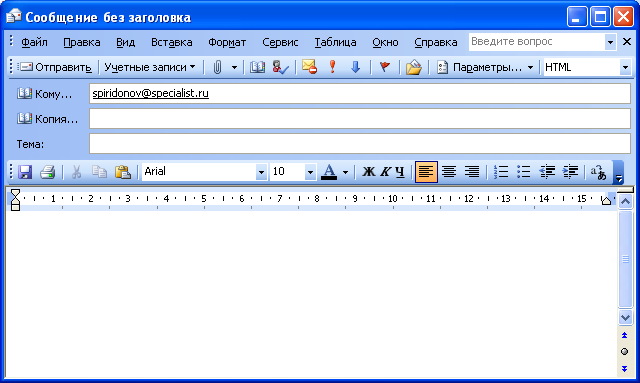This screenshot has height=383, width=640.
Task: Click the Кому... recipients button
Action: (x=45, y=94)
